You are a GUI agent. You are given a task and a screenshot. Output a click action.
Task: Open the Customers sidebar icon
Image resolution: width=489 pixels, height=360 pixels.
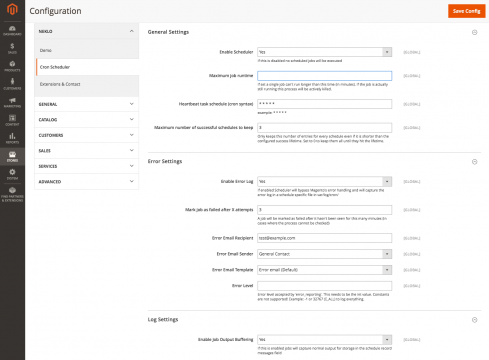12,84
